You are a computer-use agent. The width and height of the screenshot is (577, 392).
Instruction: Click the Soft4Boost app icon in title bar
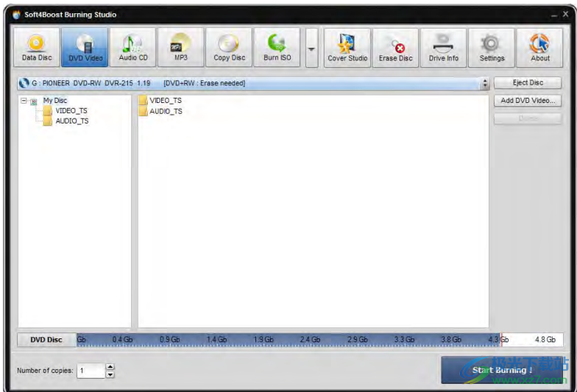point(16,15)
